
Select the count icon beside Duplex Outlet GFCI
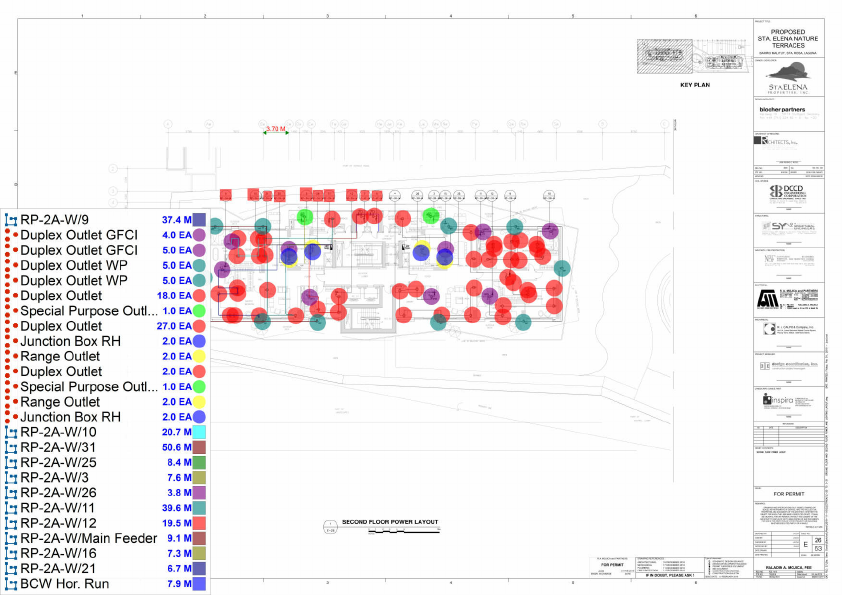pos(12,235)
